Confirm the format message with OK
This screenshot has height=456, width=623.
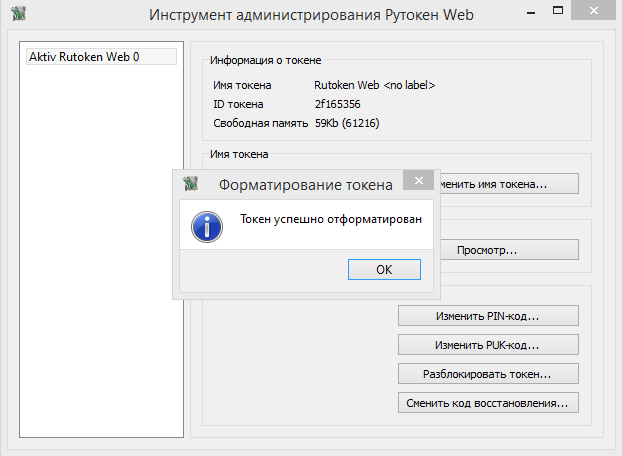pos(384,270)
